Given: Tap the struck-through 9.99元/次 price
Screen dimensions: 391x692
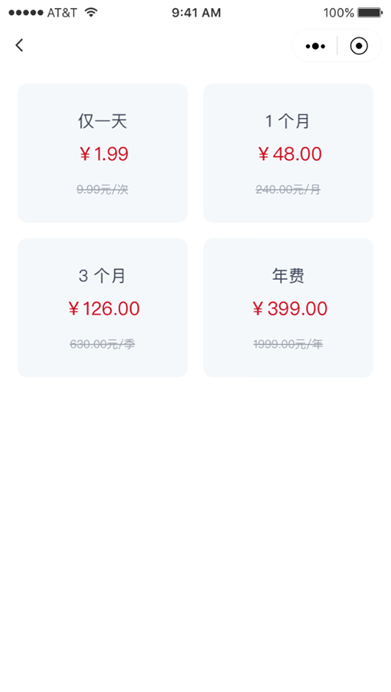Looking at the screenshot, I should click(x=102, y=190).
